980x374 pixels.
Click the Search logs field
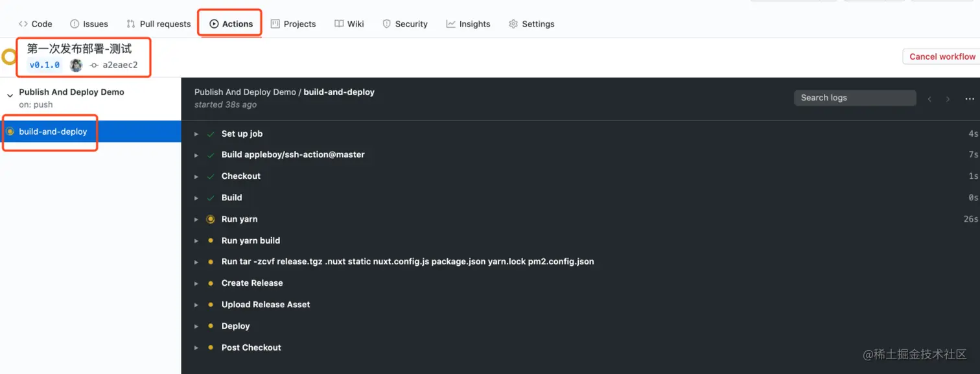(855, 98)
